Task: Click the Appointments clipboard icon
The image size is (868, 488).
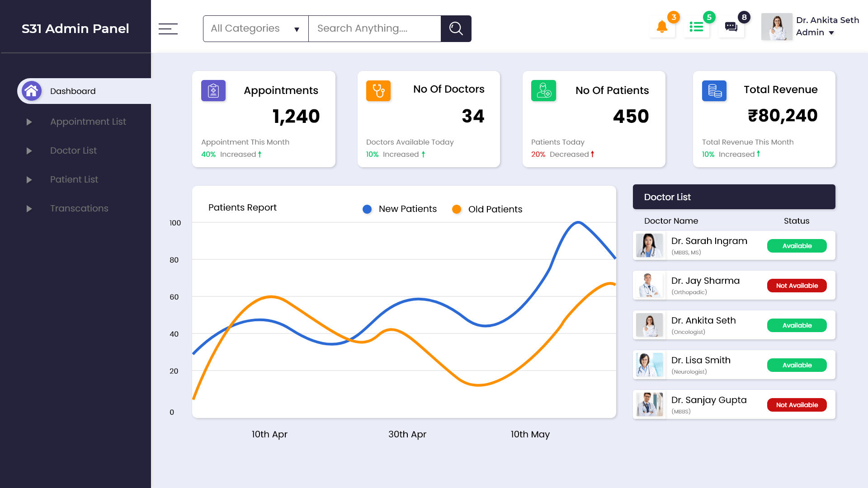Action: pyautogui.click(x=213, y=91)
